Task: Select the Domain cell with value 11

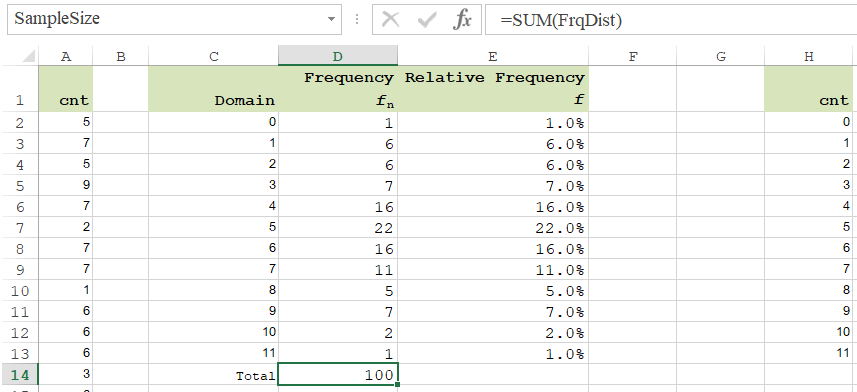Action: [x=214, y=354]
